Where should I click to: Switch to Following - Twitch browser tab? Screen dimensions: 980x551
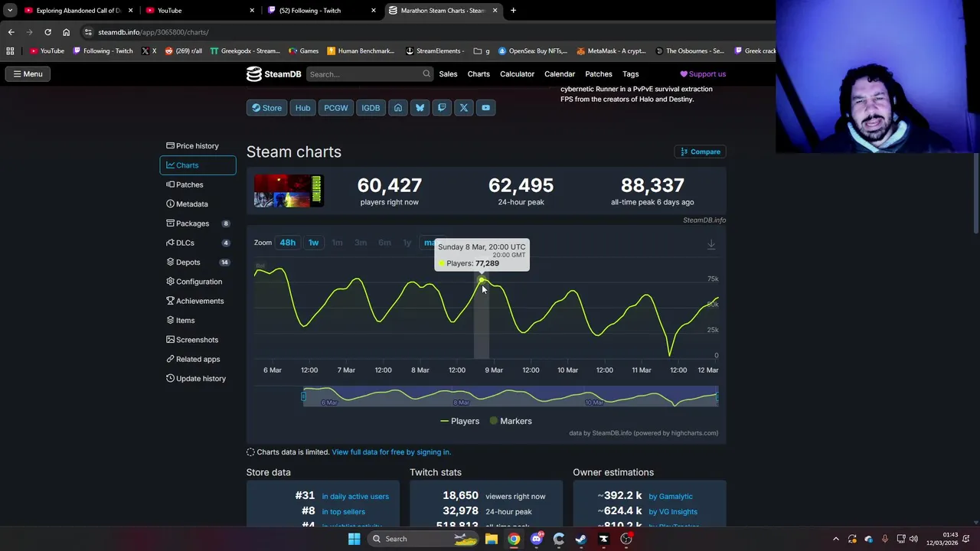click(322, 11)
